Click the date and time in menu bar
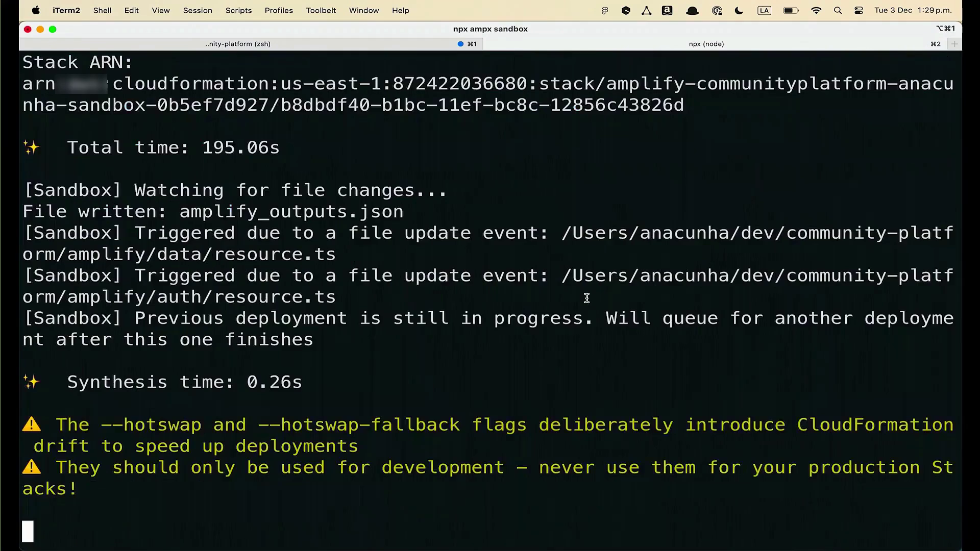980x551 pixels. coord(913,10)
